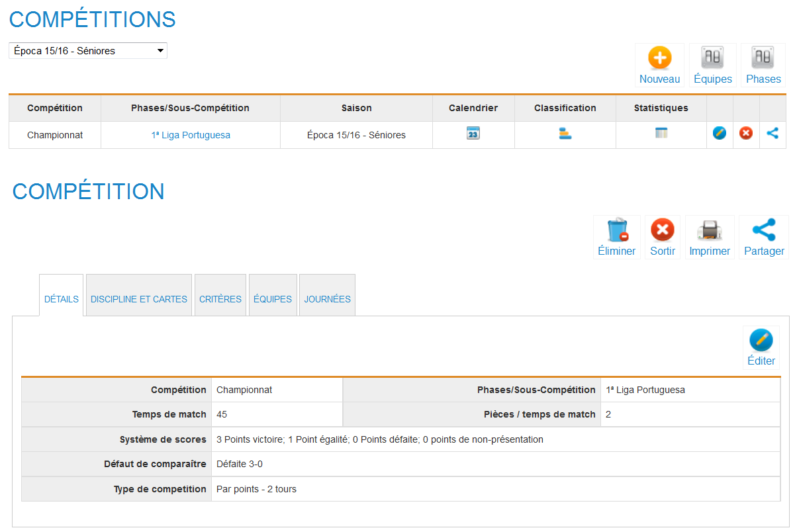The height and width of the screenshot is (532, 797).
Task: Print using the Imprimer icon
Action: [x=710, y=231]
